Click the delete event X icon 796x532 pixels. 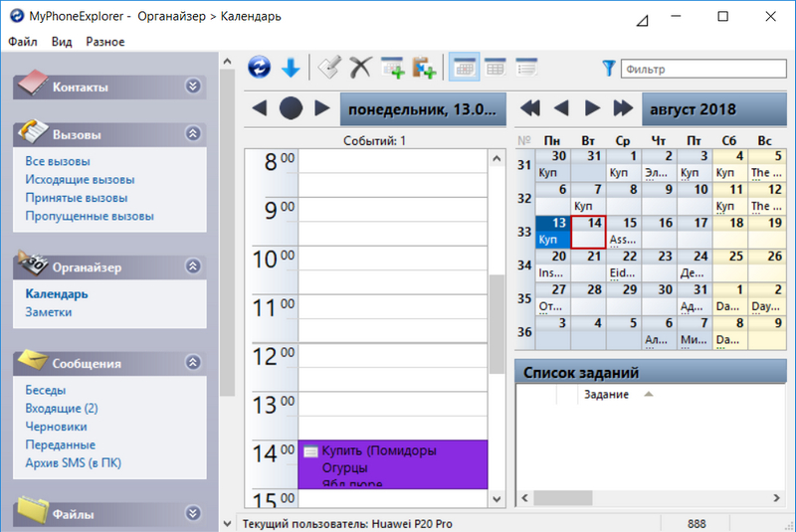tap(359, 68)
